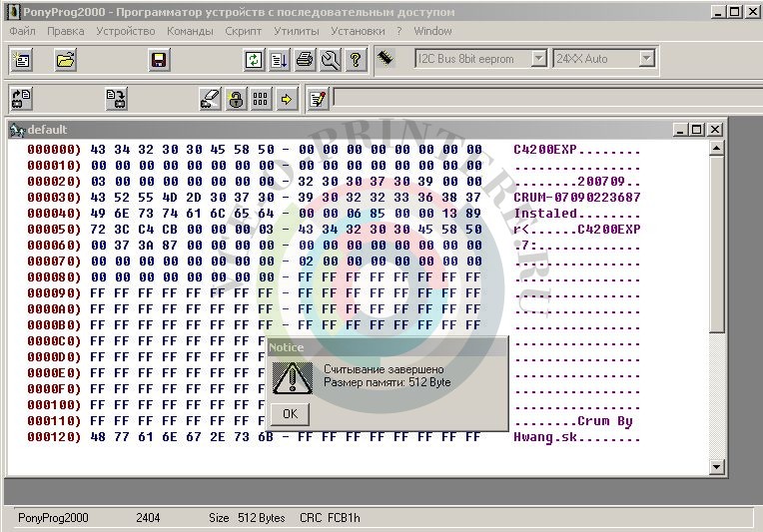Open the Утилиты menu

(297, 31)
